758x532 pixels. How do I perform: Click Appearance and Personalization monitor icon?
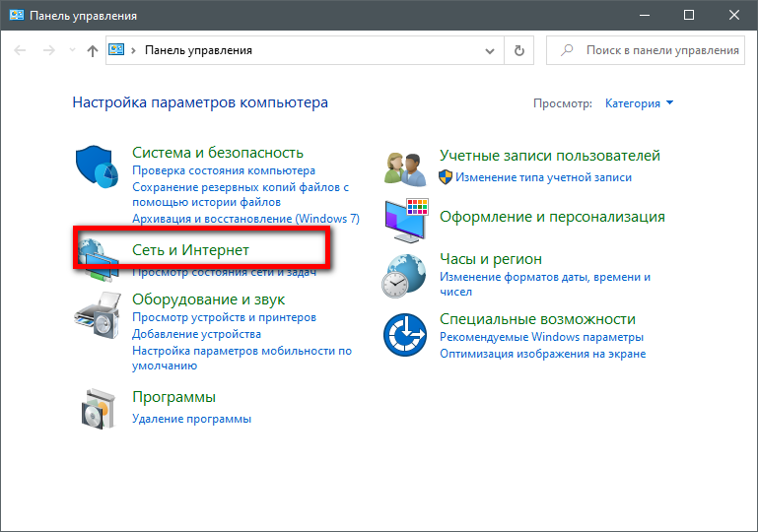406,221
